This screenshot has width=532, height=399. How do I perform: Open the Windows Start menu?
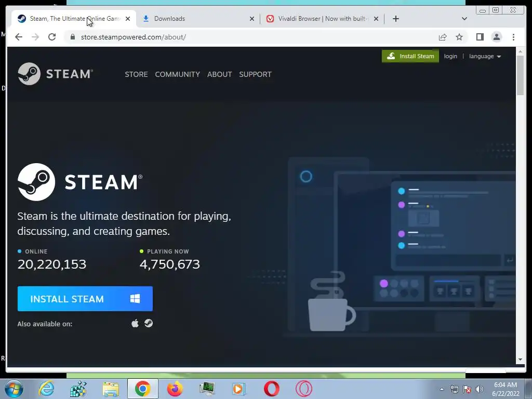[14, 389]
